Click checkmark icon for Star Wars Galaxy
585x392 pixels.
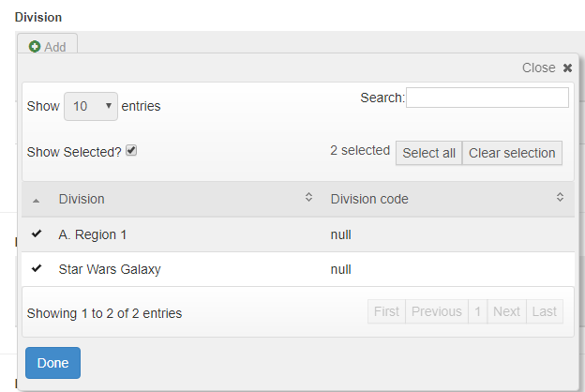(x=37, y=268)
